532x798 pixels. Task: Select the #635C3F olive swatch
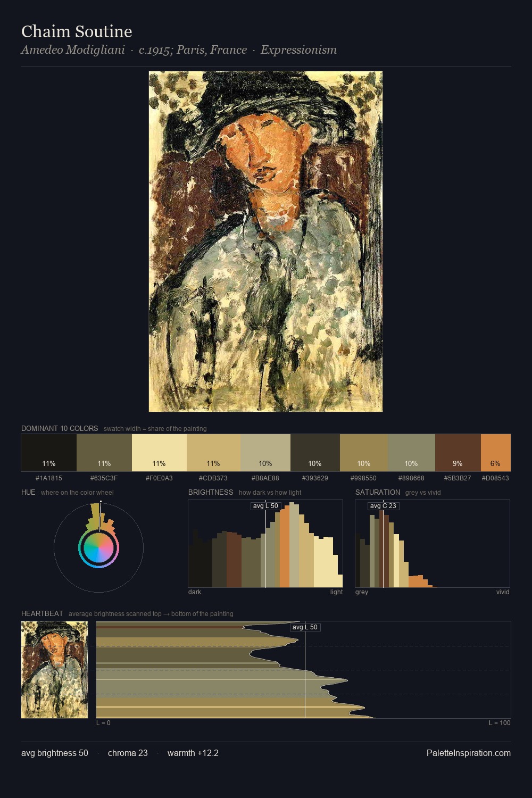(x=104, y=453)
